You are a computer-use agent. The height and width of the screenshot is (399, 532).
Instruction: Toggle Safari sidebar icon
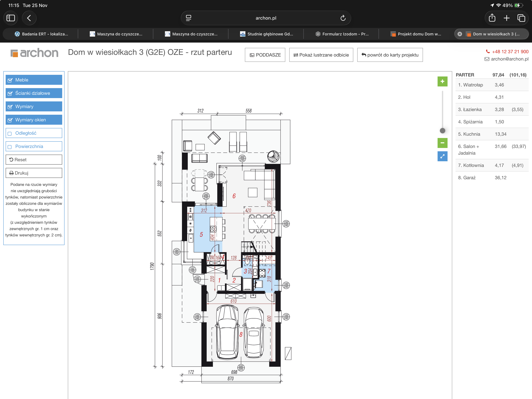pyautogui.click(x=11, y=18)
